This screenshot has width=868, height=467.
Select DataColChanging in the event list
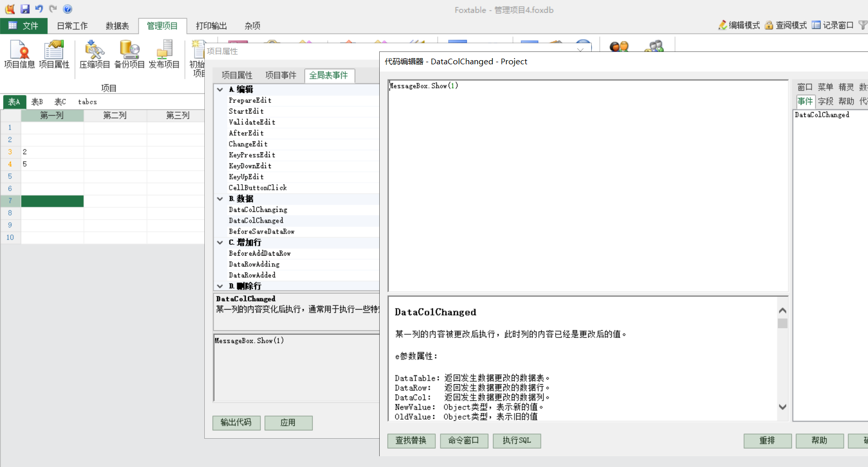pyautogui.click(x=258, y=210)
